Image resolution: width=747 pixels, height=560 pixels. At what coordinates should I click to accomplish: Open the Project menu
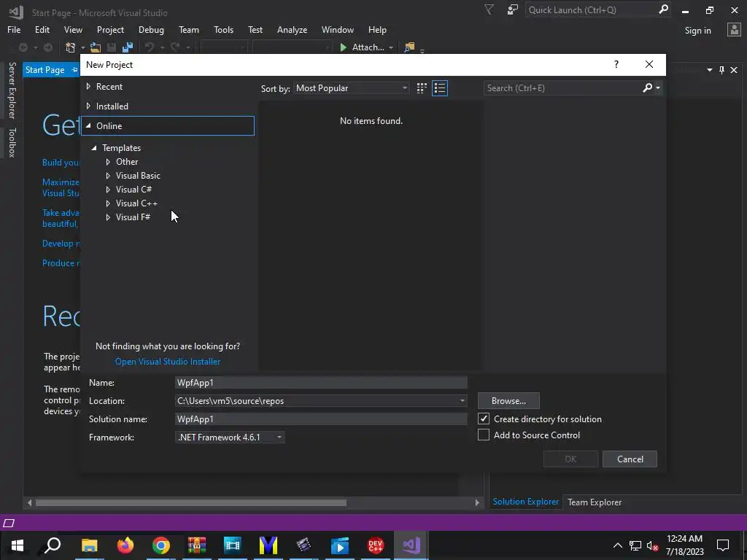[x=111, y=29]
